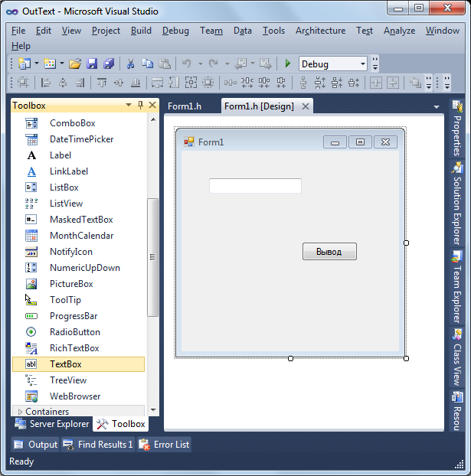
Task: Click the Cut scissors icon
Action: click(x=130, y=64)
